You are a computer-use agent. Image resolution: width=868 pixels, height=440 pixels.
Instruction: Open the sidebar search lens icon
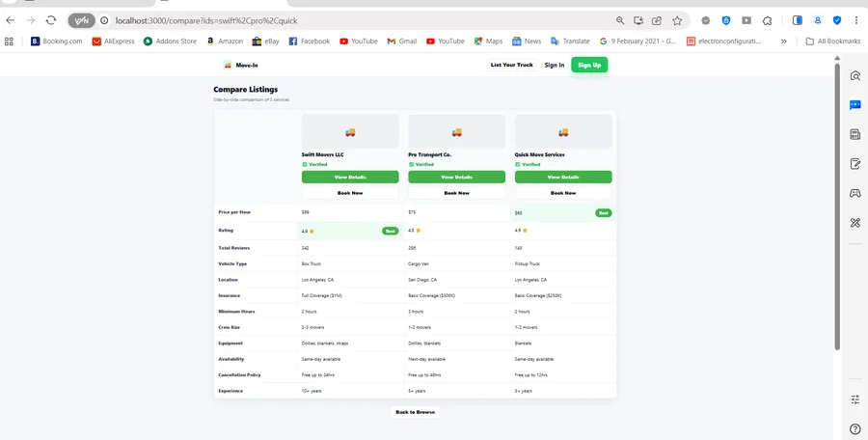pyautogui.click(x=855, y=76)
